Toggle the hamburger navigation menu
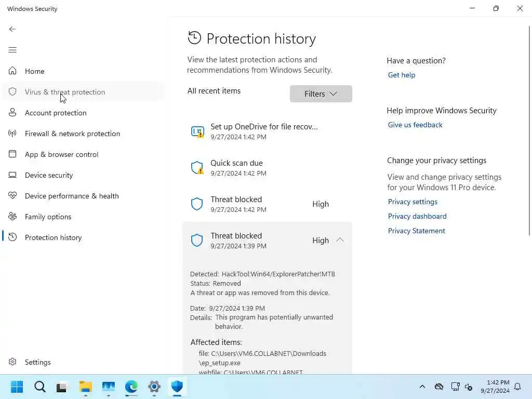The image size is (532, 399). click(12, 50)
